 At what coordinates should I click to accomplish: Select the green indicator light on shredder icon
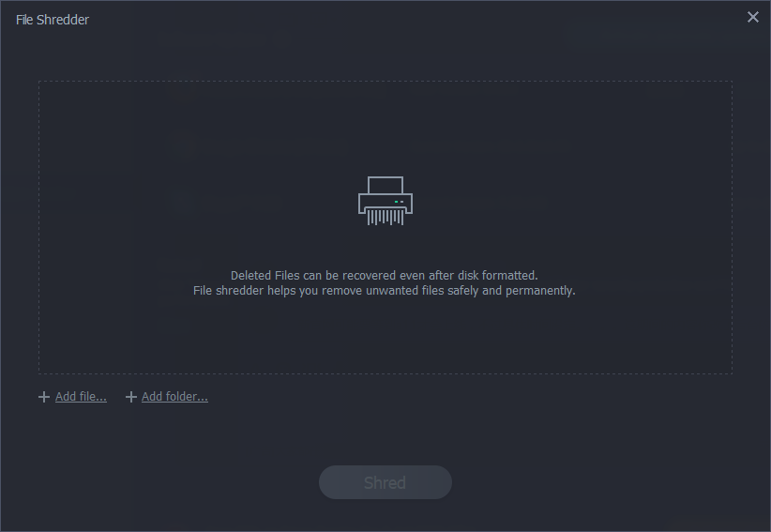(x=397, y=202)
